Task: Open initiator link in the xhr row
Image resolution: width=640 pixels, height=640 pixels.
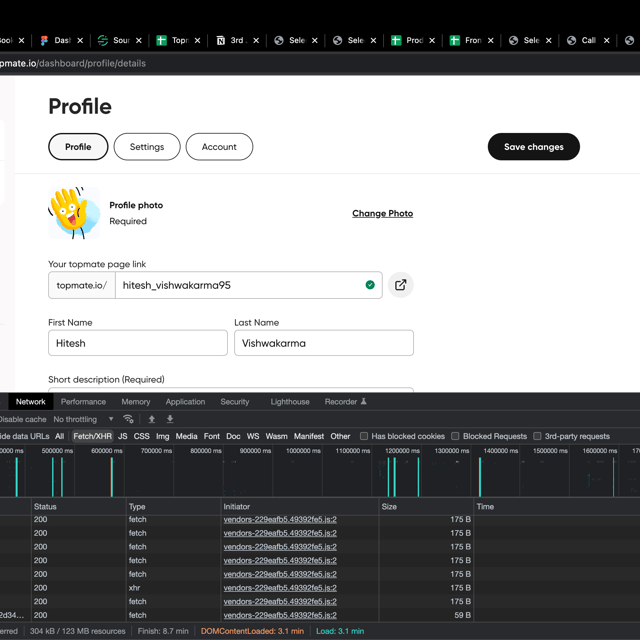Action: pyautogui.click(x=280, y=588)
